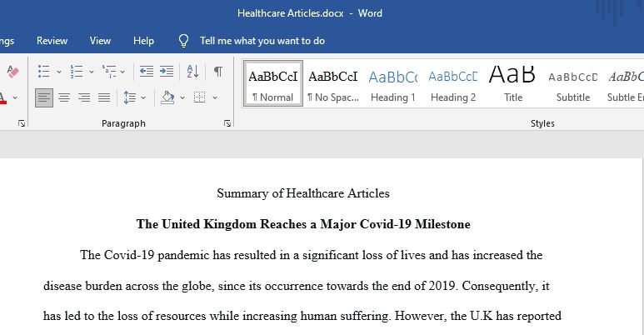Toggle Justify alignment
Image resolution: width=644 pixels, height=335 pixels.
(x=104, y=97)
